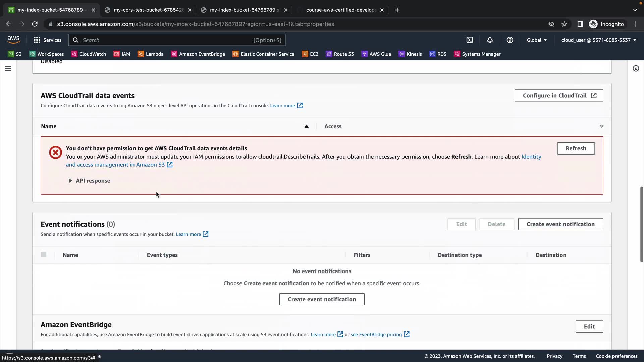The height and width of the screenshot is (362, 644).
Task: Click the browser bookmark star icon
Action: [x=564, y=24]
